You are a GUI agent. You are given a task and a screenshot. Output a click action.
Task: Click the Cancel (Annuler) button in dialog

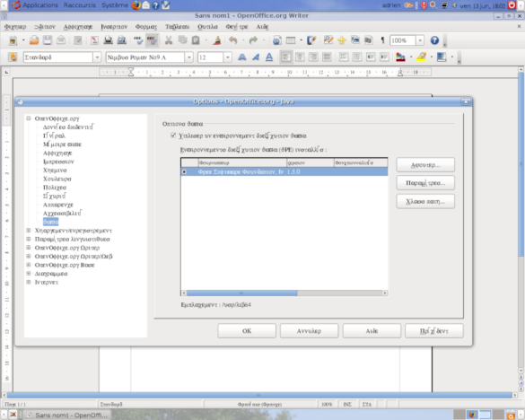click(309, 331)
